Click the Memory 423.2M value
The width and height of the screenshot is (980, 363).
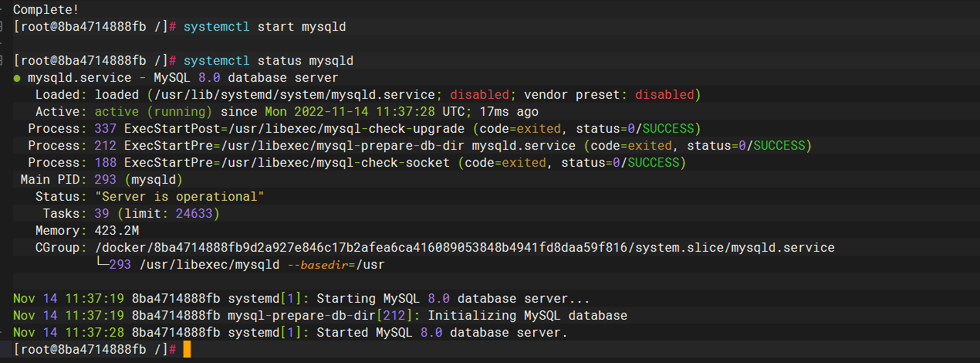pos(117,230)
